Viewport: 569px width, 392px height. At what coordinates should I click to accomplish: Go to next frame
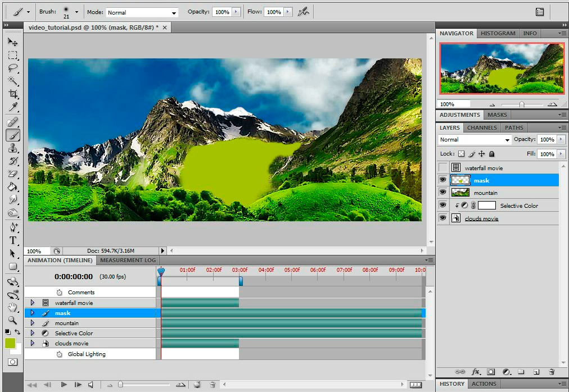(78, 384)
